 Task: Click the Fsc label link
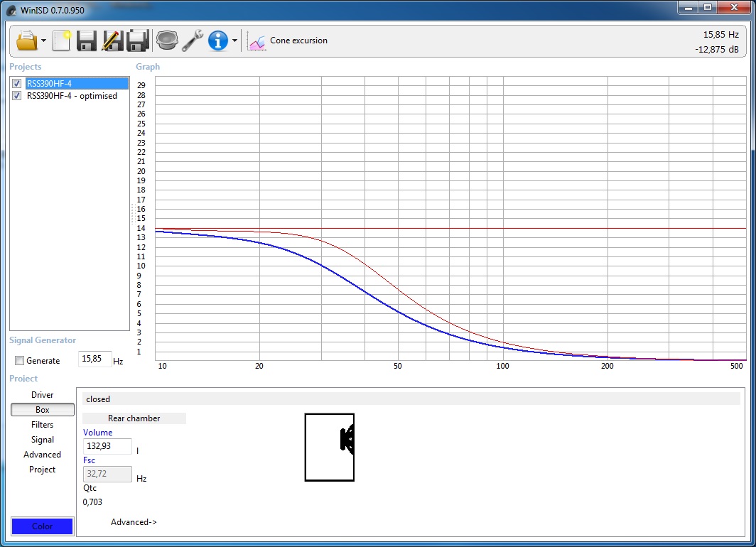click(90, 460)
